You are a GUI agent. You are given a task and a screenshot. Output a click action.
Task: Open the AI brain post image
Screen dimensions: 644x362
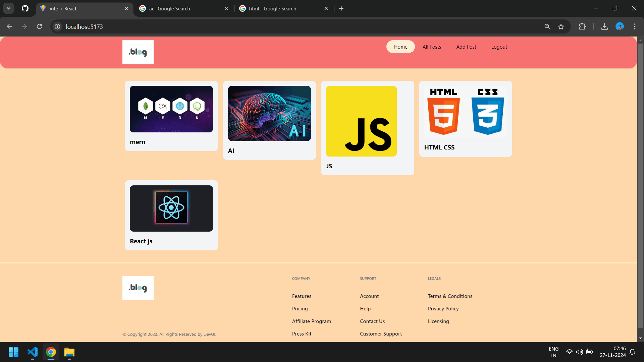pos(269,113)
